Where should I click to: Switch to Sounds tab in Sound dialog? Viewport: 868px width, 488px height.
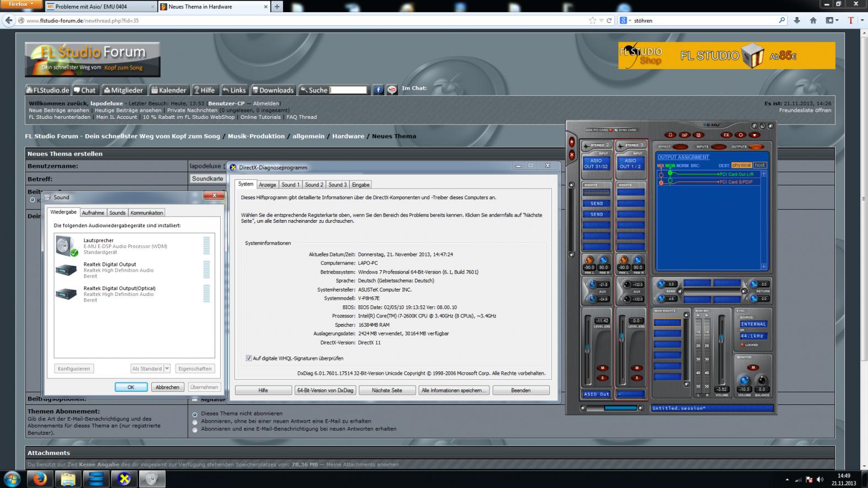click(x=117, y=213)
